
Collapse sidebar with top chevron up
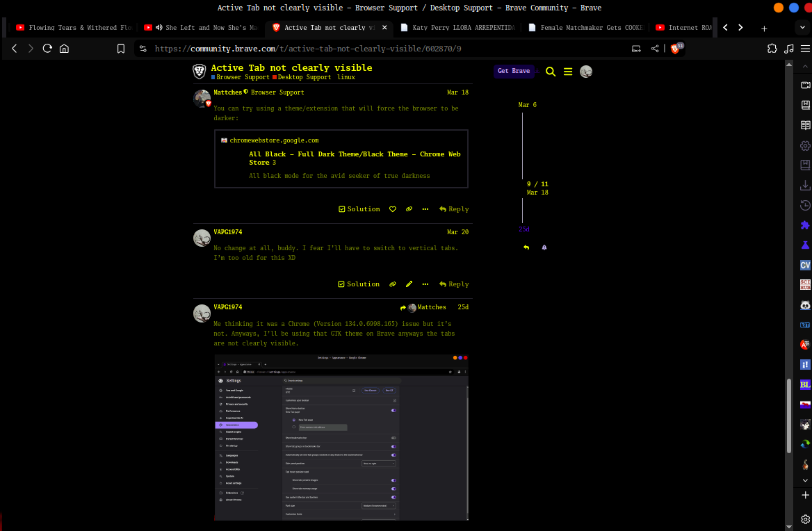coord(805,67)
